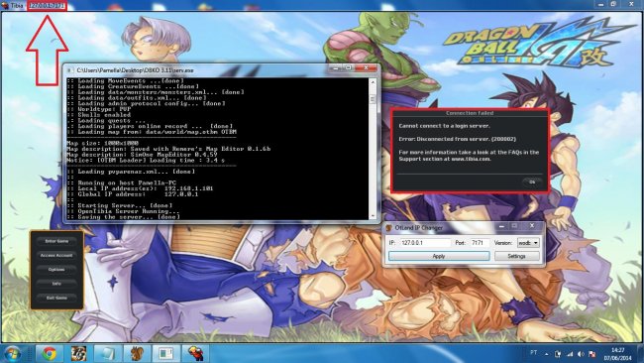
Task: Click the console window title bar icon
Action: (69, 70)
